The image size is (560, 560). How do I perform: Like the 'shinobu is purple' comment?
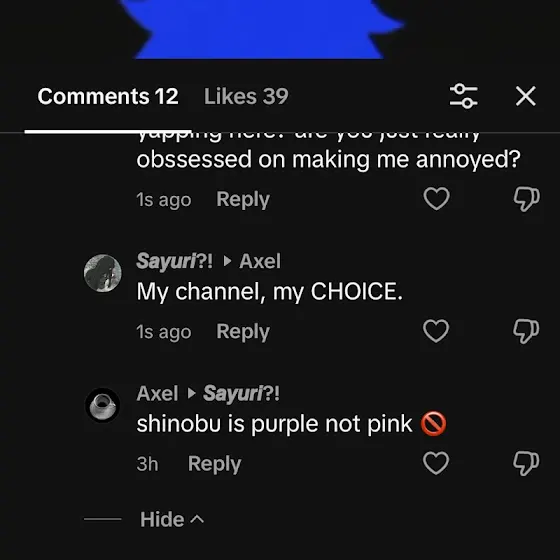(436, 463)
